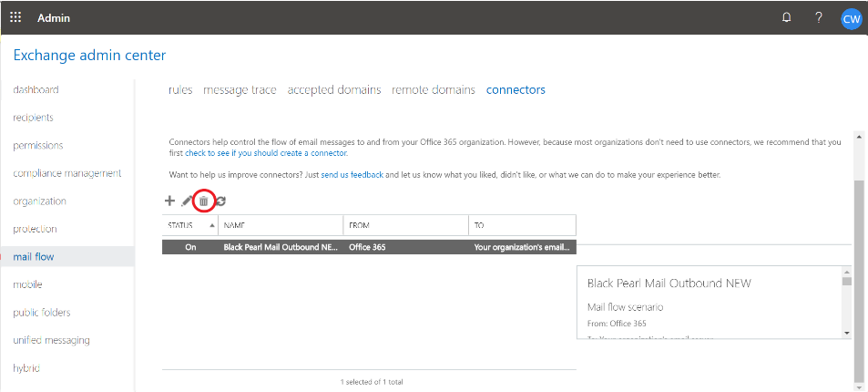The image size is (868, 392).
Task: Click the details pane scroll down arrow
Action: 846,333
